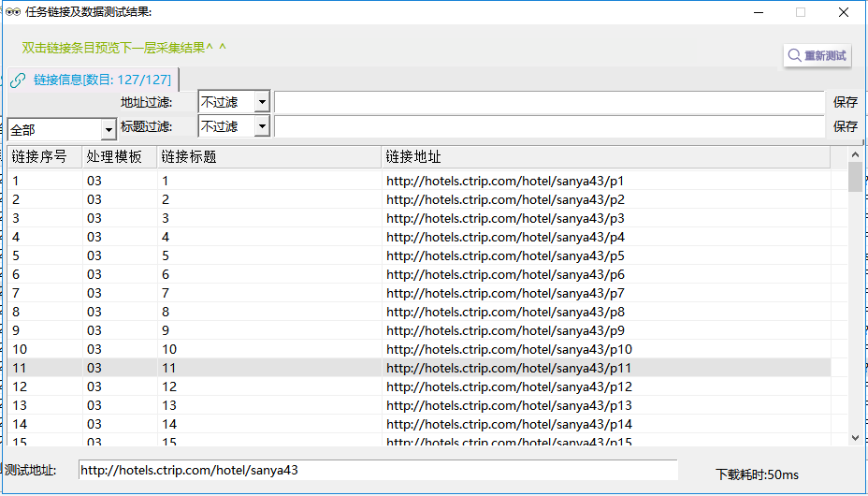Close the 任务链接及数据测试结果 window
The height and width of the screenshot is (496, 868).
click(x=844, y=12)
